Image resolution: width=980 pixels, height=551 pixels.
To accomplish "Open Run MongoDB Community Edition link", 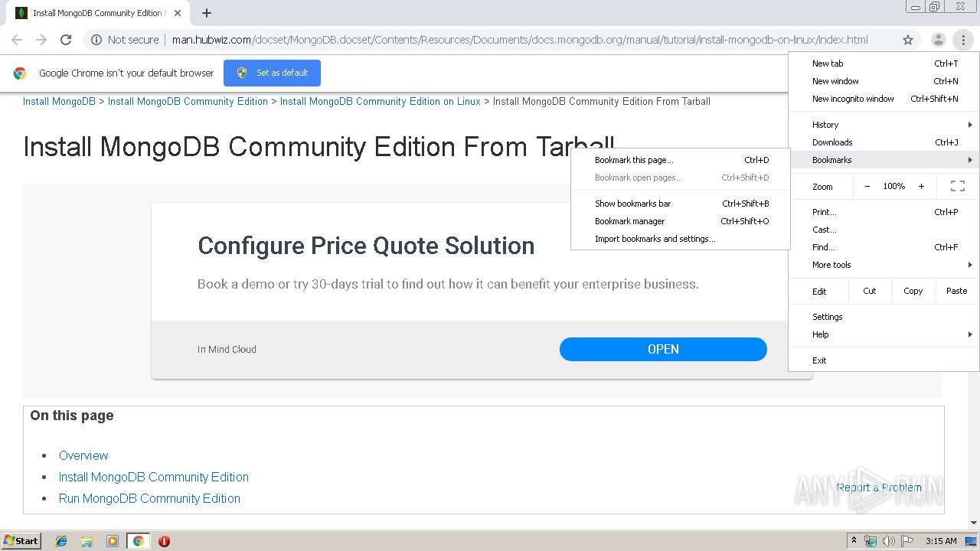I will [x=149, y=498].
